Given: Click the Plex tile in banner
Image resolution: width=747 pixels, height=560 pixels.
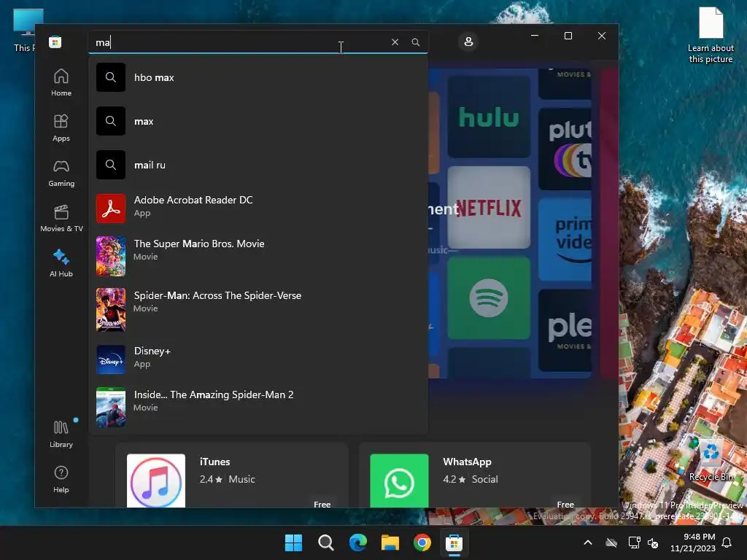Looking at the screenshot, I should 565,330.
